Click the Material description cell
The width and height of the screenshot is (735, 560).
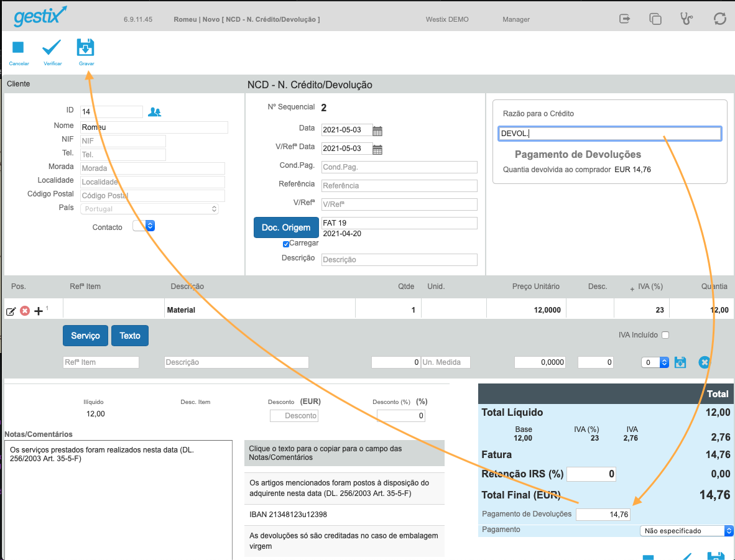260,310
